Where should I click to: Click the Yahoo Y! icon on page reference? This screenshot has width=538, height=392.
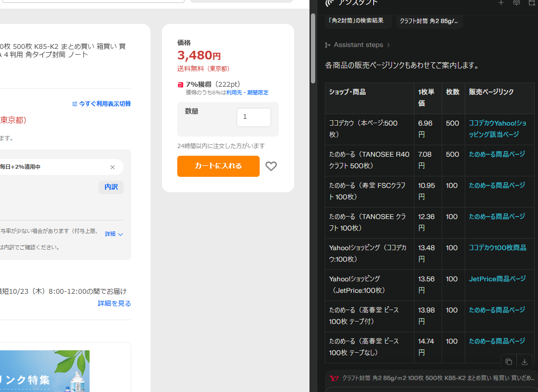(x=334, y=378)
